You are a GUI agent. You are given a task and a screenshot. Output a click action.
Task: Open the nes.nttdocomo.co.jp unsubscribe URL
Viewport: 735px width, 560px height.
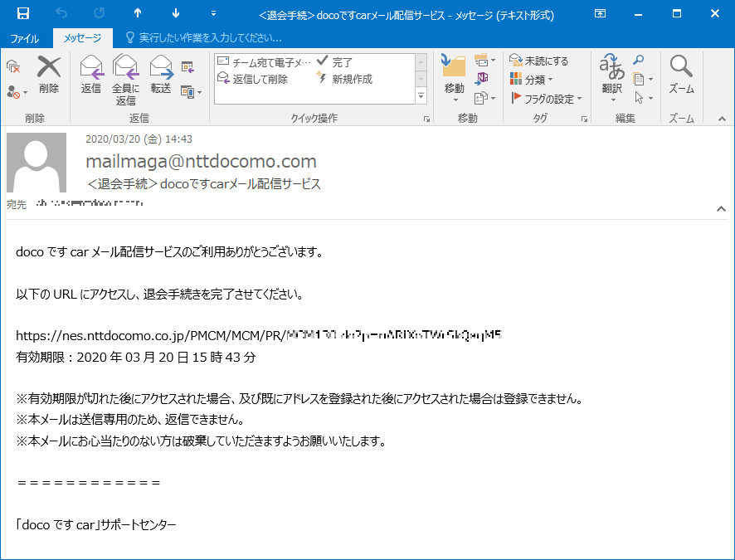(259, 335)
